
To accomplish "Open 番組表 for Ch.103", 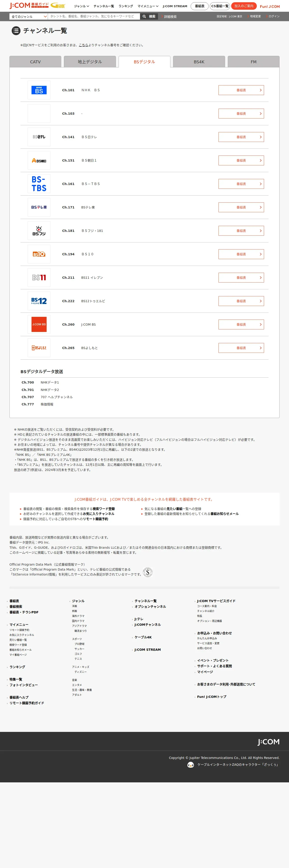I will point(241,114).
